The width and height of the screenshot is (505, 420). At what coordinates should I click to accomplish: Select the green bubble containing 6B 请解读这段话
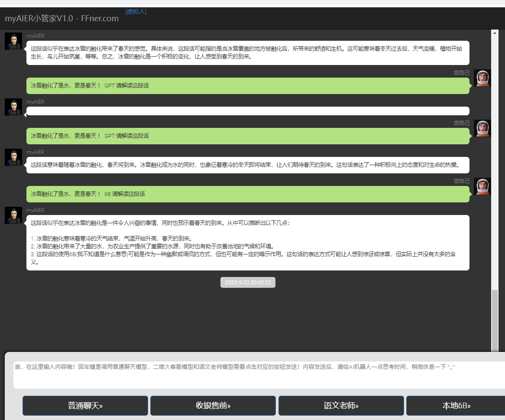pyautogui.click(x=248, y=194)
